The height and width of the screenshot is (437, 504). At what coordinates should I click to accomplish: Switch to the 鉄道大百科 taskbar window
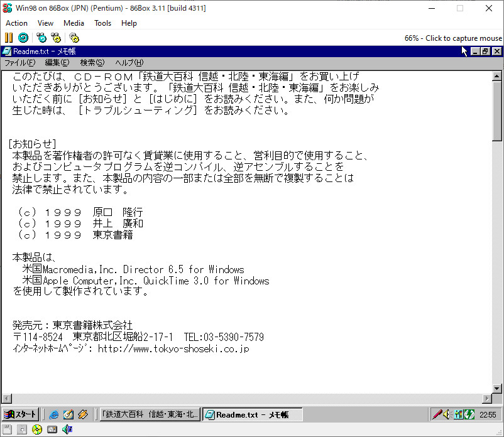click(150, 414)
